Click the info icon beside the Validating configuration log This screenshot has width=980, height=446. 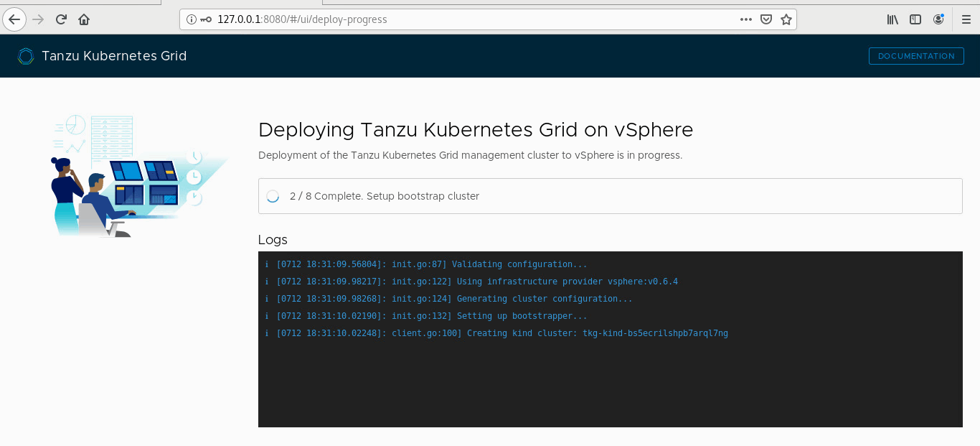(266, 264)
